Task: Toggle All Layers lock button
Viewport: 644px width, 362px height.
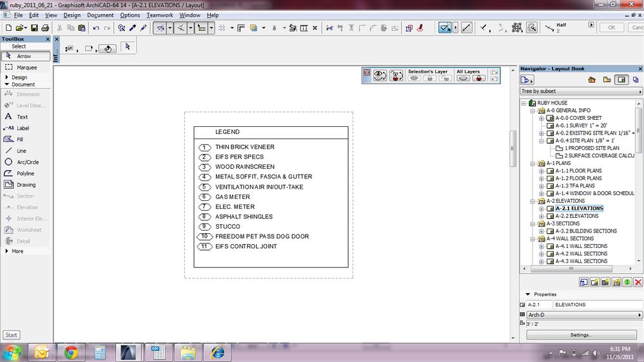Action: point(479,78)
